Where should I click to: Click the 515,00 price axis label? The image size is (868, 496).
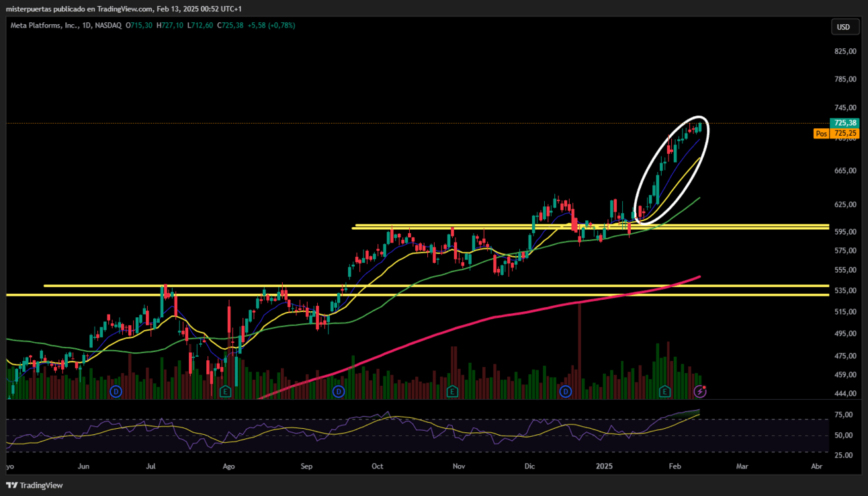click(x=845, y=312)
